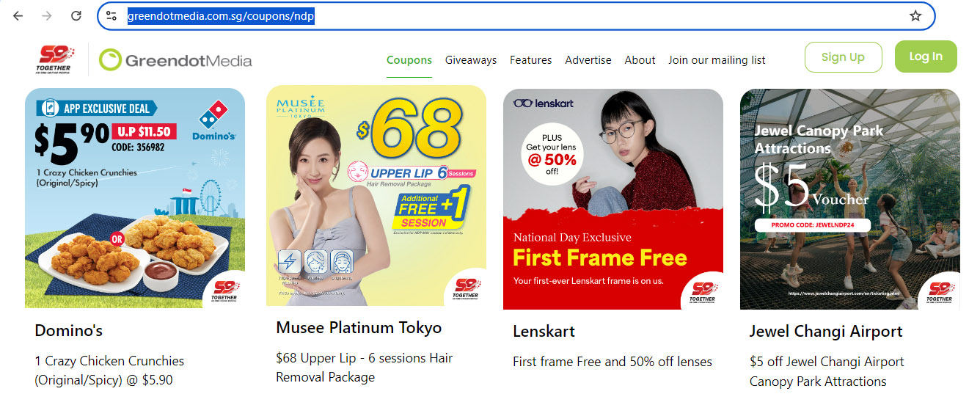
Task: Reload the page with refresh icon
Action: 76,15
